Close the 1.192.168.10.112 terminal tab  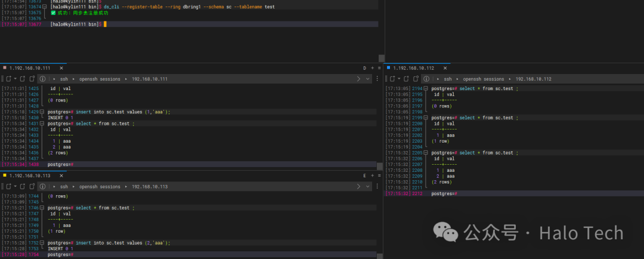coord(444,68)
